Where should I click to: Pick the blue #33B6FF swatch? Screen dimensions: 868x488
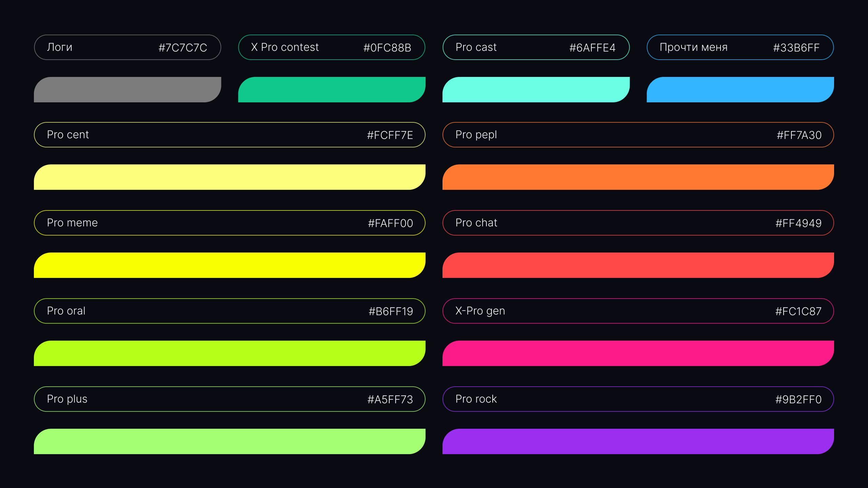[x=740, y=89]
